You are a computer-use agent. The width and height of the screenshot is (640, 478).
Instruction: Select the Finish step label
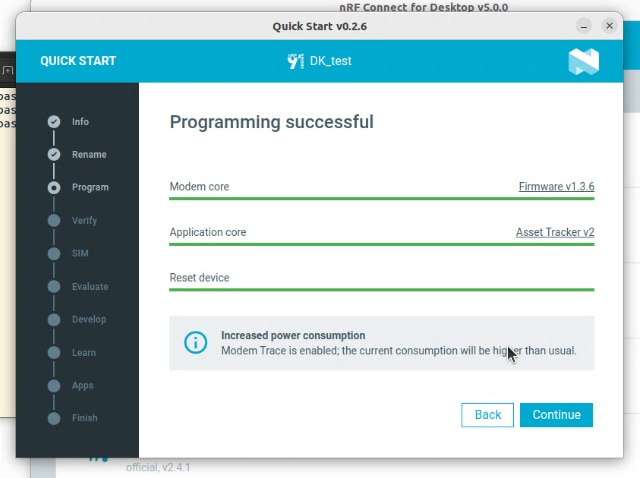click(x=84, y=418)
